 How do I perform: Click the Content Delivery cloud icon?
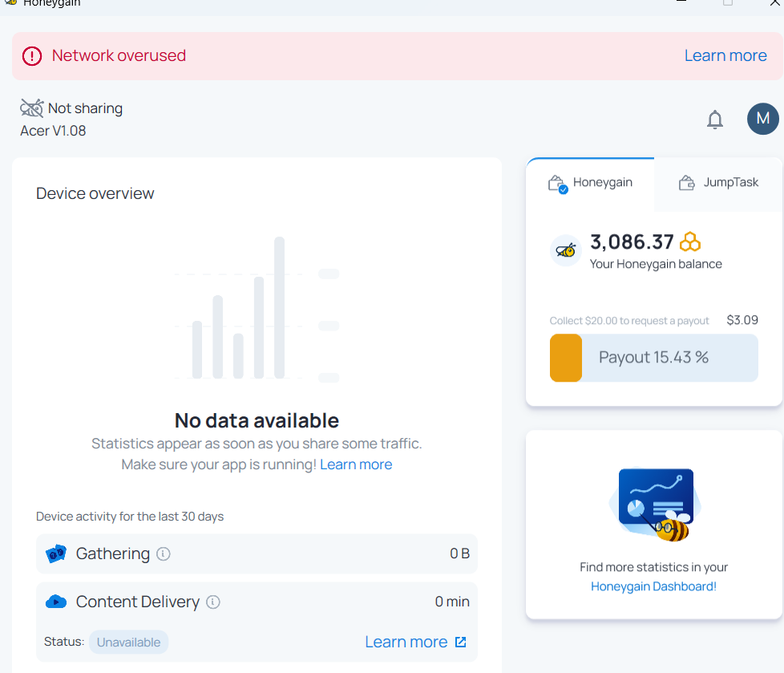(56, 602)
